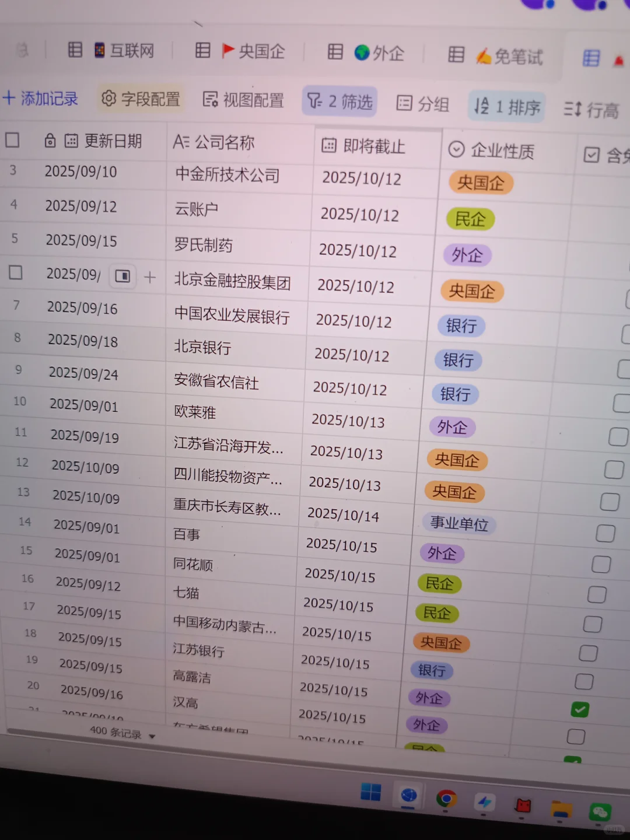Open 视图配置 view settings
The height and width of the screenshot is (840, 630).
[243, 100]
